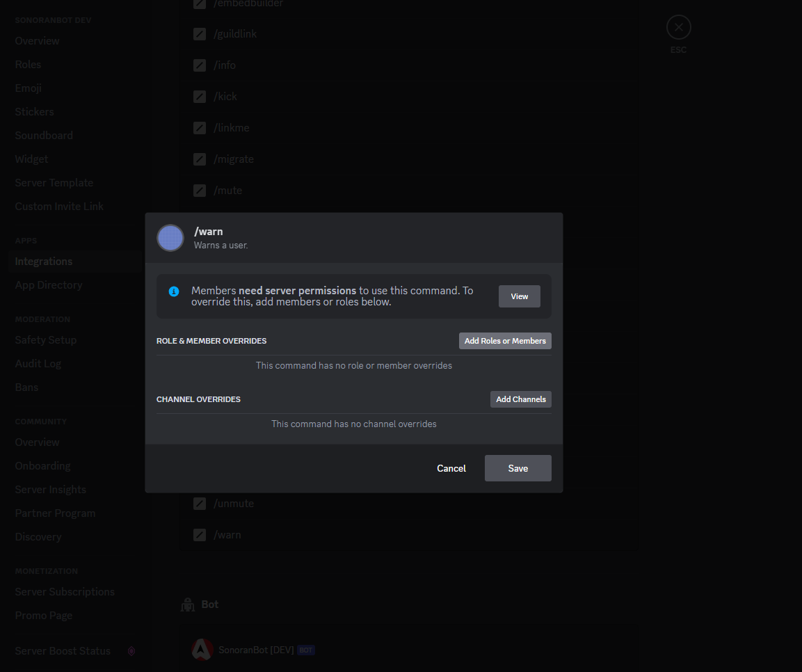The height and width of the screenshot is (672, 802).
Task: Save the /warn command overrides
Action: 518,468
